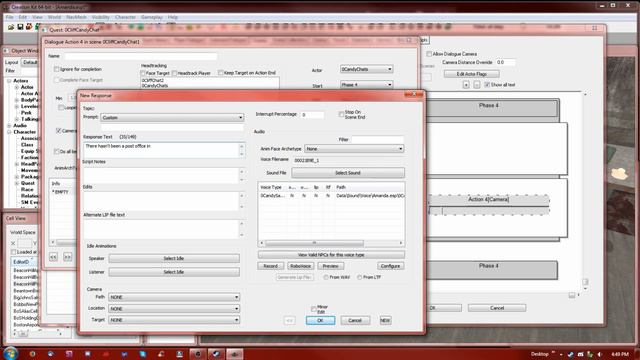
Task: Click the scroll-up arrow of Response Text box
Action: pos(242,146)
